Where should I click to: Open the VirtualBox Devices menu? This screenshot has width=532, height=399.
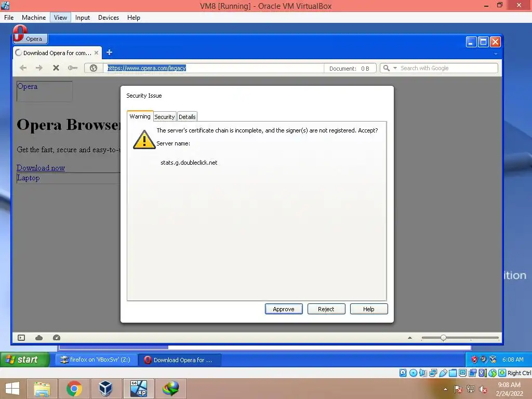tap(109, 18)
